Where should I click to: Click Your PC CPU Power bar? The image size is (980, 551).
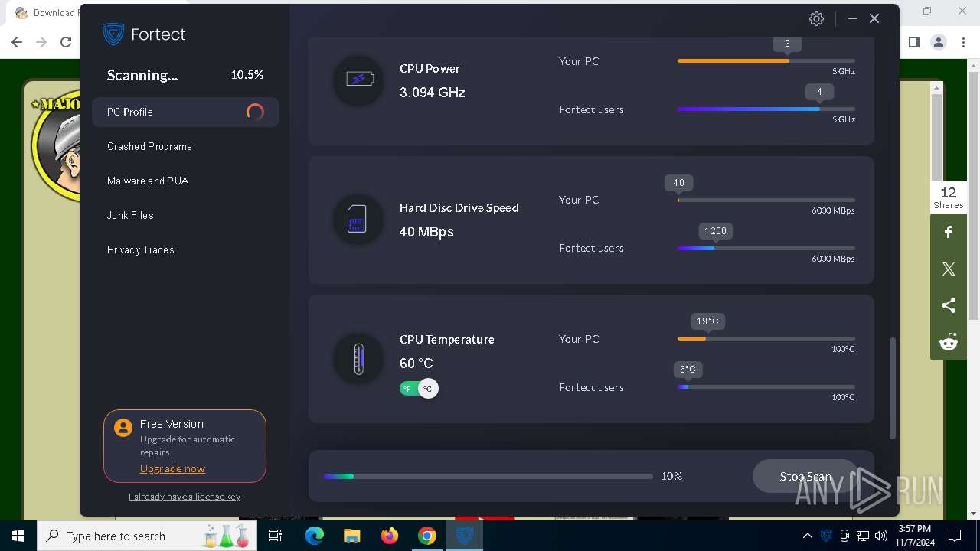click(766, 60)
